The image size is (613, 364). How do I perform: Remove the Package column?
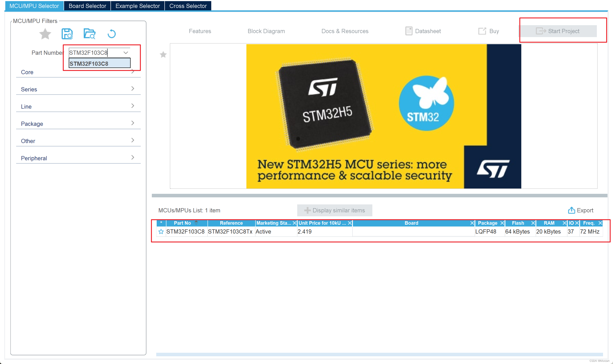(x=502, y=223)
